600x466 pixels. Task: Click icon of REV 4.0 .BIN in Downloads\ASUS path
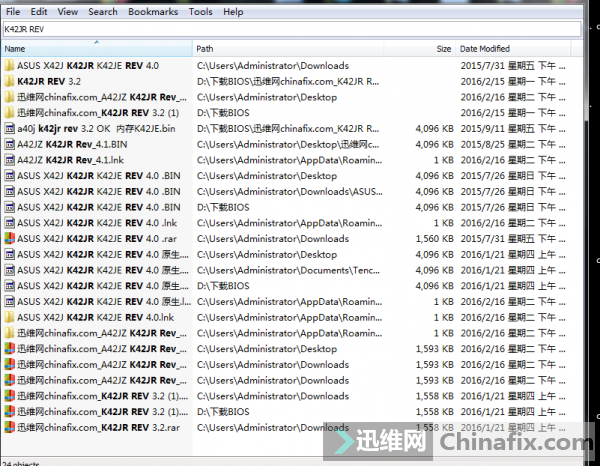(x=10, y=192)
